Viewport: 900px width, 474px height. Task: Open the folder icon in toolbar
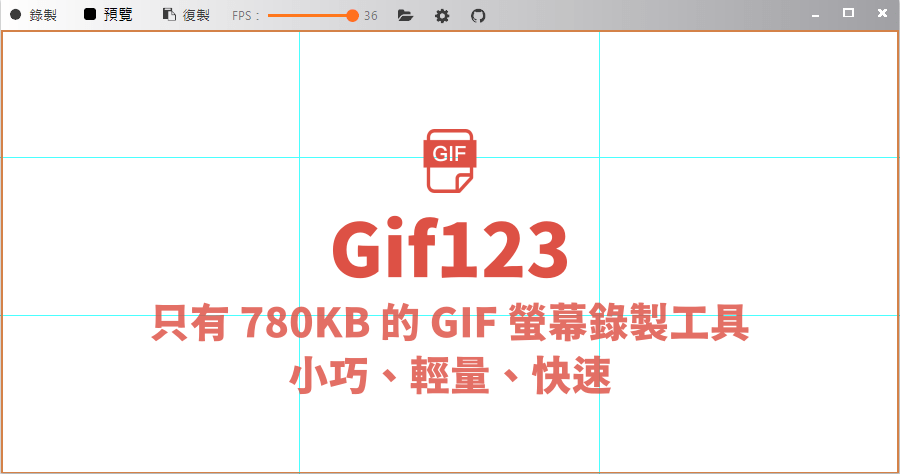[405, 15]
